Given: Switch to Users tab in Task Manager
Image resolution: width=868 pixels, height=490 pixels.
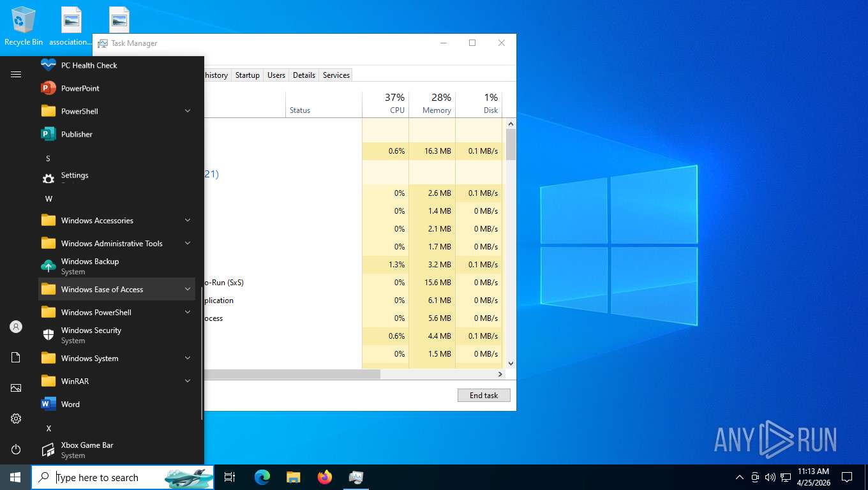Looking at the screenshot, I should coord(276,75).
